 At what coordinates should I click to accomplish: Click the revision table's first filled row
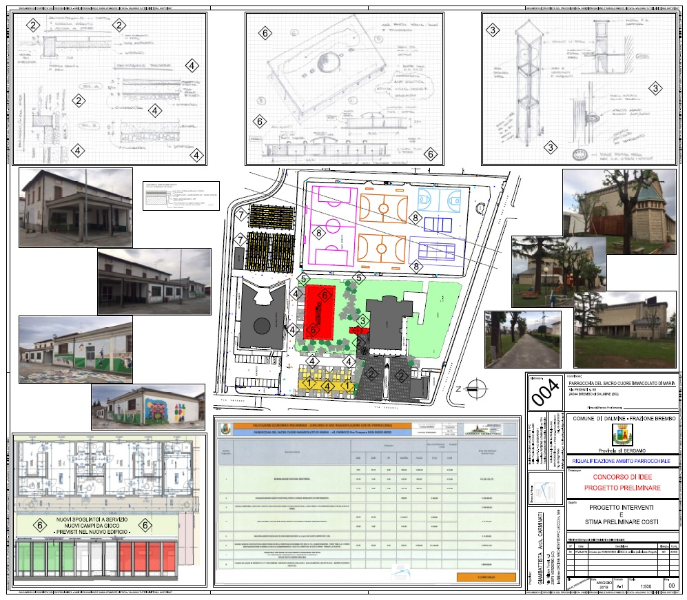(x=621, y=552)
